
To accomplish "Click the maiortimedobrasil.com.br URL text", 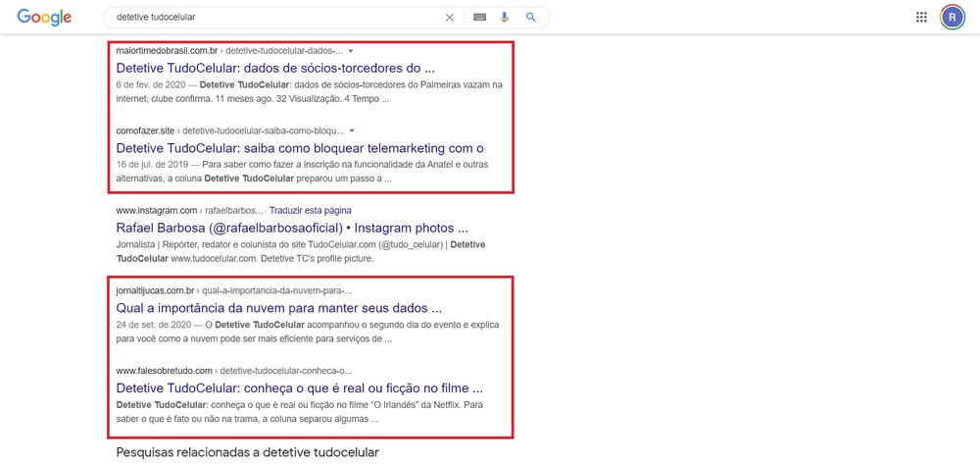I will [x=167, y=51].
